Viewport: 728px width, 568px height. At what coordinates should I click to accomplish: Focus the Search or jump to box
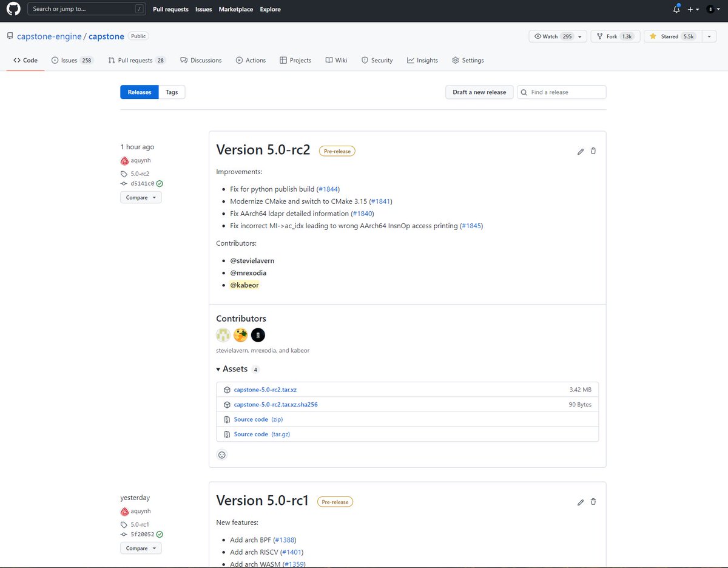point(87,9)
